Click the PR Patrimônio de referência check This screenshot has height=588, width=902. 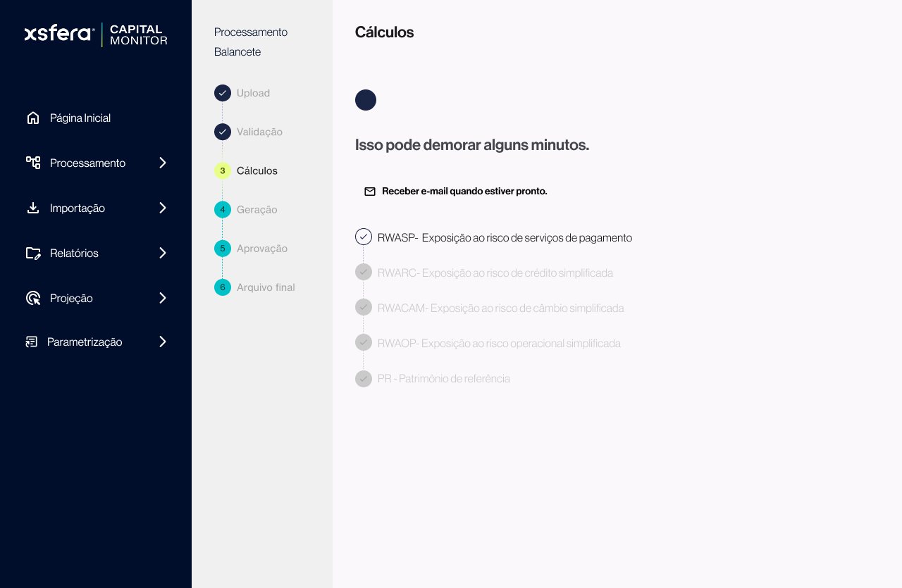click(364, 379)
